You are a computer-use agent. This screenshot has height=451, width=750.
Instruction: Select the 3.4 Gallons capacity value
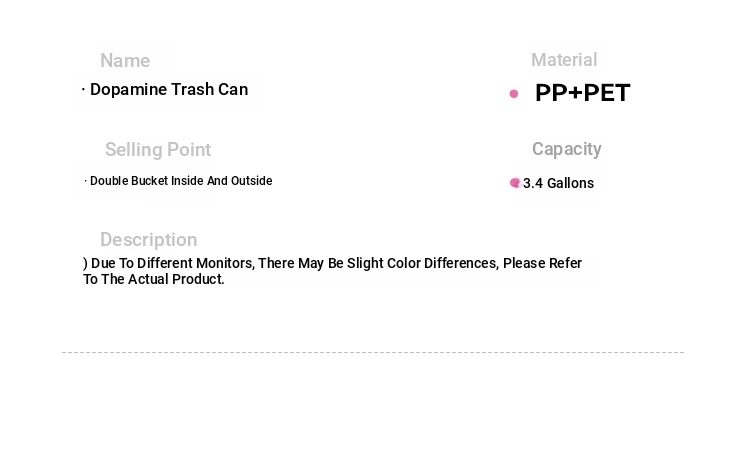tap(558, 183)
